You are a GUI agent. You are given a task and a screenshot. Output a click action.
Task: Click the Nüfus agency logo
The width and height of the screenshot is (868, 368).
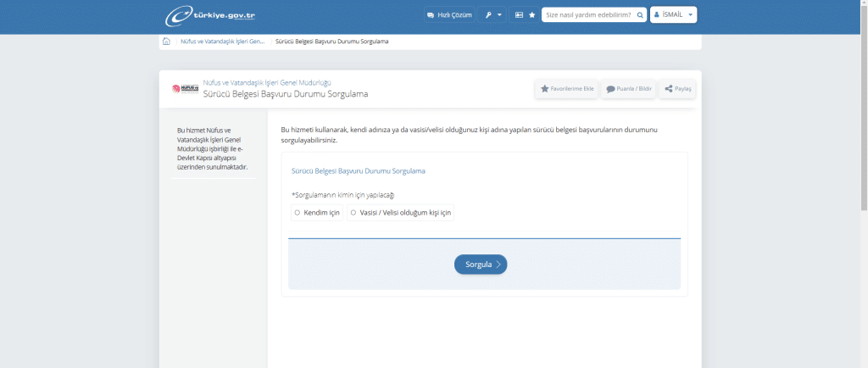(x=184, y=88)
